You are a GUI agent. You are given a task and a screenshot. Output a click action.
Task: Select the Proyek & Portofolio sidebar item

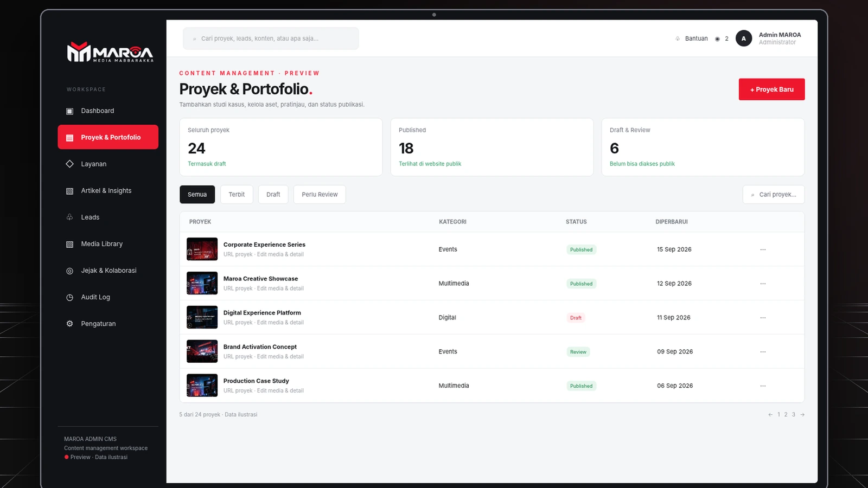tap(108, 137)
